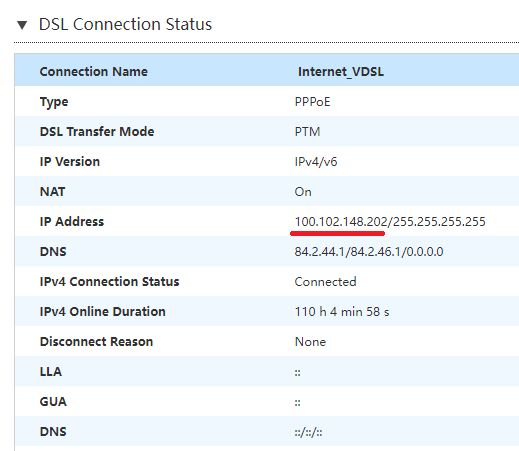Click the Internet_VDSL connection name
This screenshot has width=519, height=451.
[x=341, y=72]
